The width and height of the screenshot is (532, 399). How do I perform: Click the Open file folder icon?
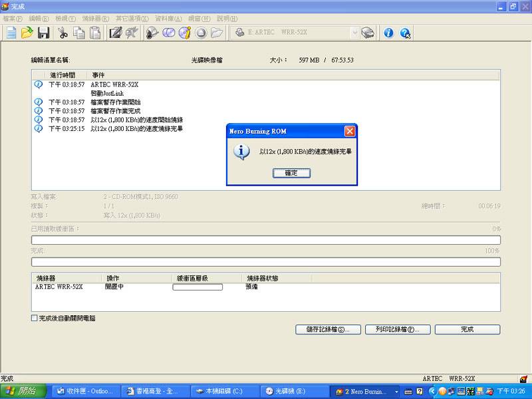(x=27, y=33)
